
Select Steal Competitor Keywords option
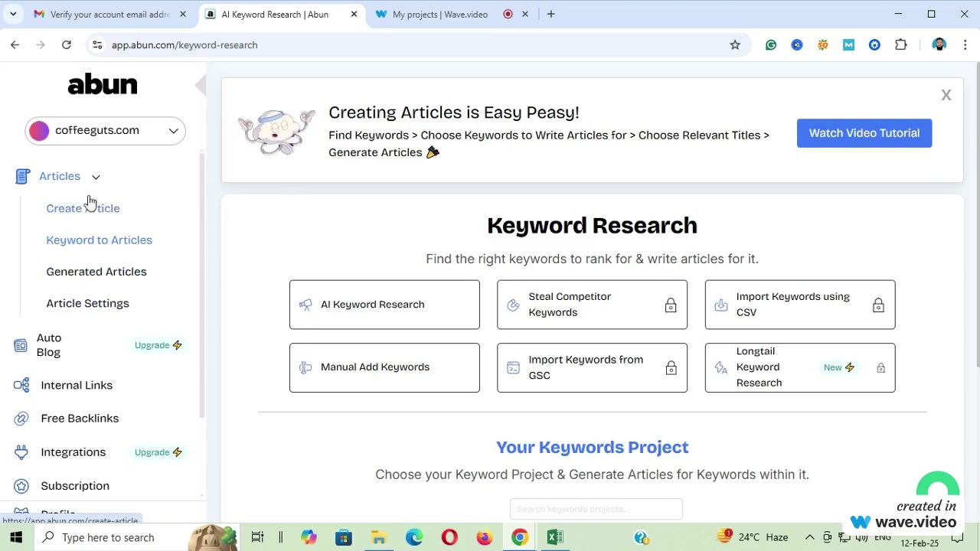[592, 305]
